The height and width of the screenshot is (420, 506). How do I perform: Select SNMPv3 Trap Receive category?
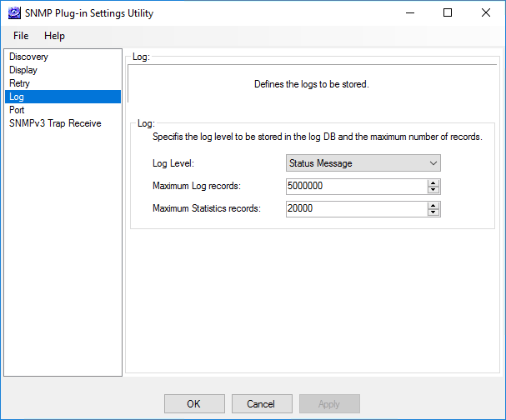coord(55,123)
